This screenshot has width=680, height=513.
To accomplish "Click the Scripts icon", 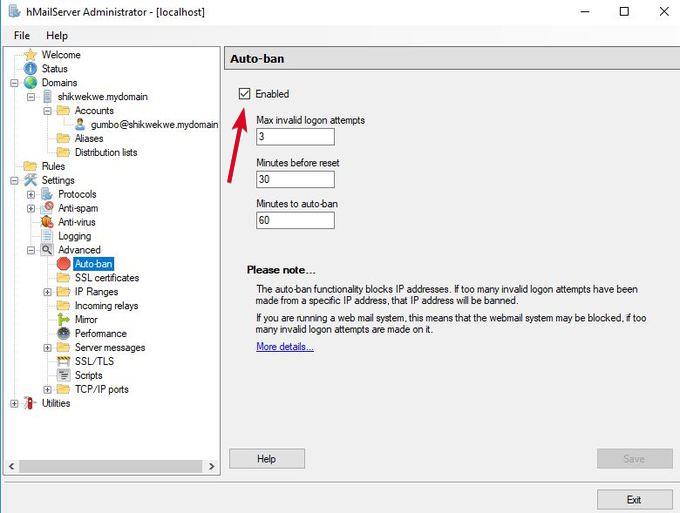I will [x=63, y=375].
